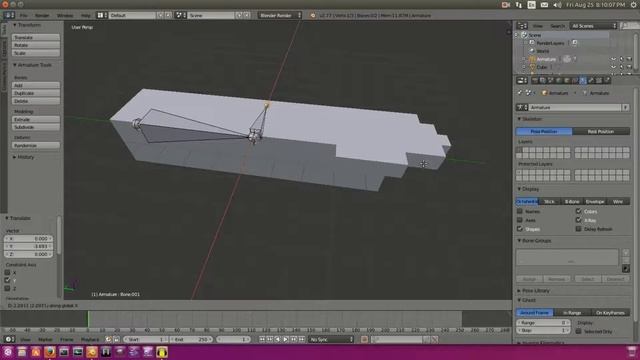Click the Timeline editor type icon
This screenshot has height=360, width=640.
point(9,339)
